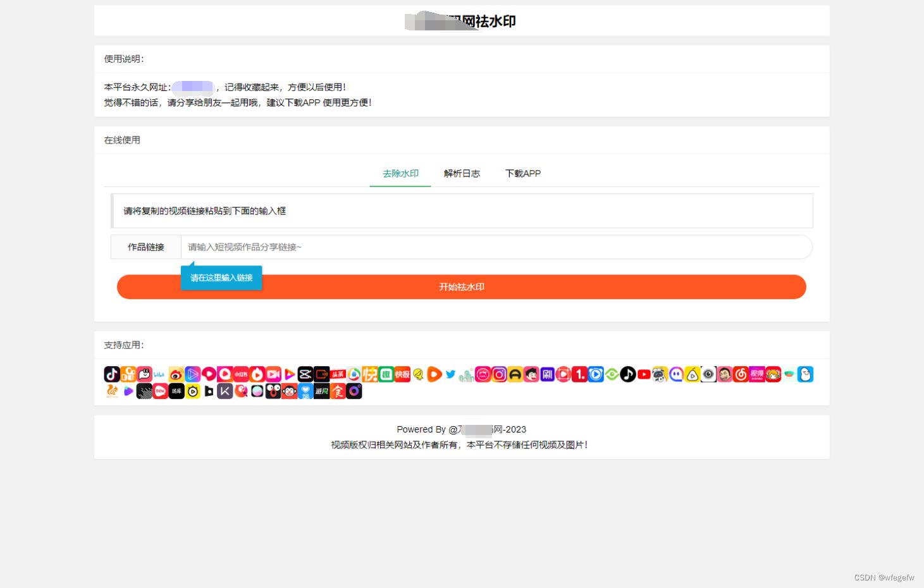Click the CapCut (Jianying) icon

tap(305, 374)
